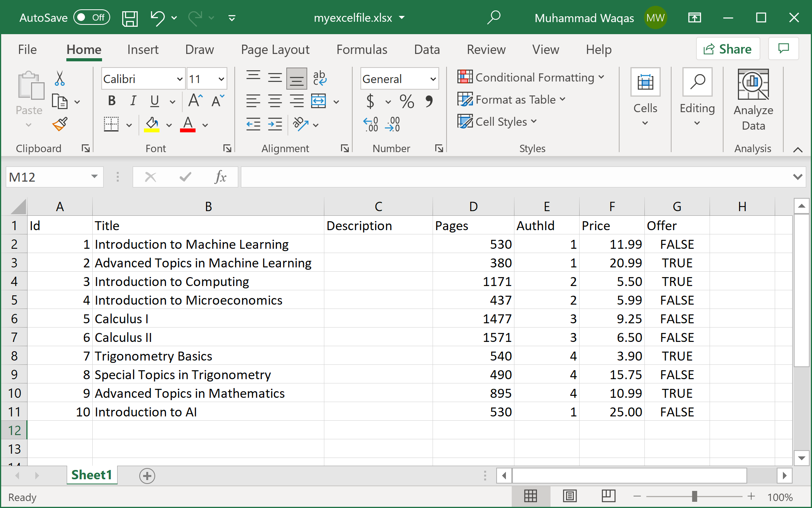Click the Share button
This screenshot has height=508, width=812.
click(728, 49)
